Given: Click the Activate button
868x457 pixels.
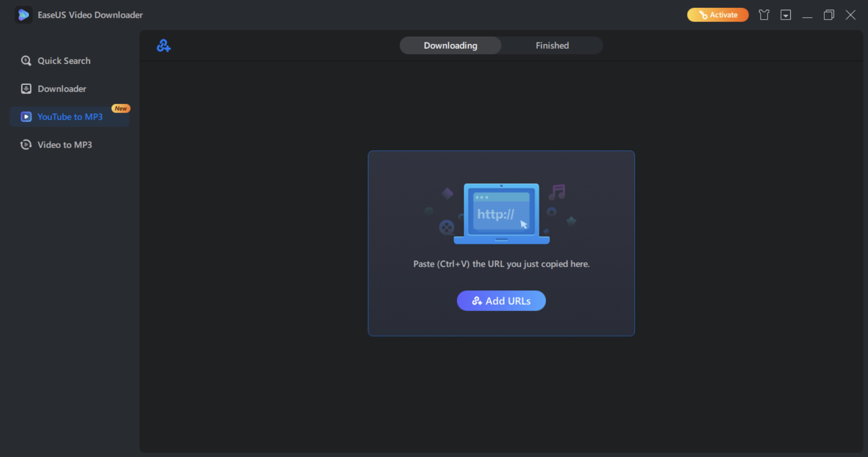Looking at the screenshot, I should click(718, 15).
